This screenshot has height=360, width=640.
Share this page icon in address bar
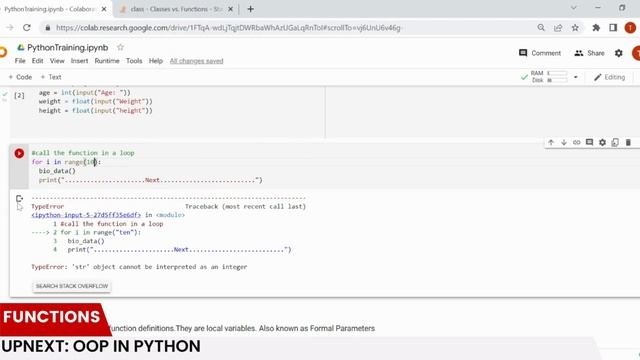click(558, 28)
